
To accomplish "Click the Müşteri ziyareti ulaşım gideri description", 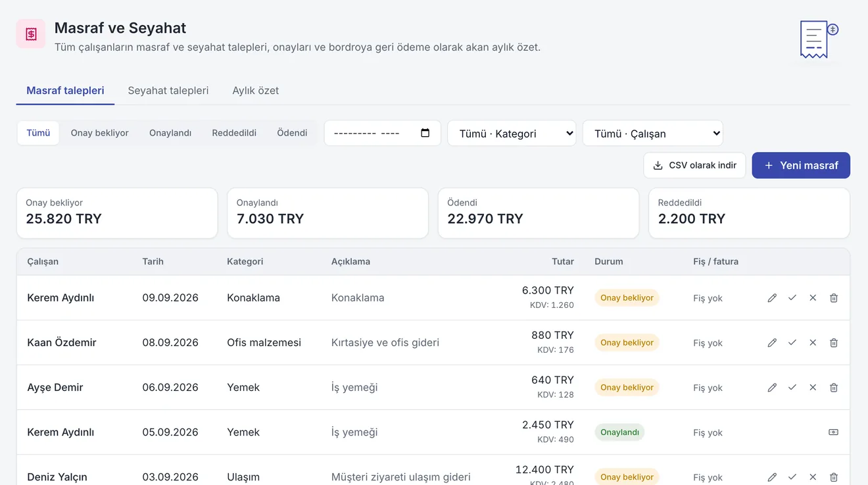I will 401,477.
